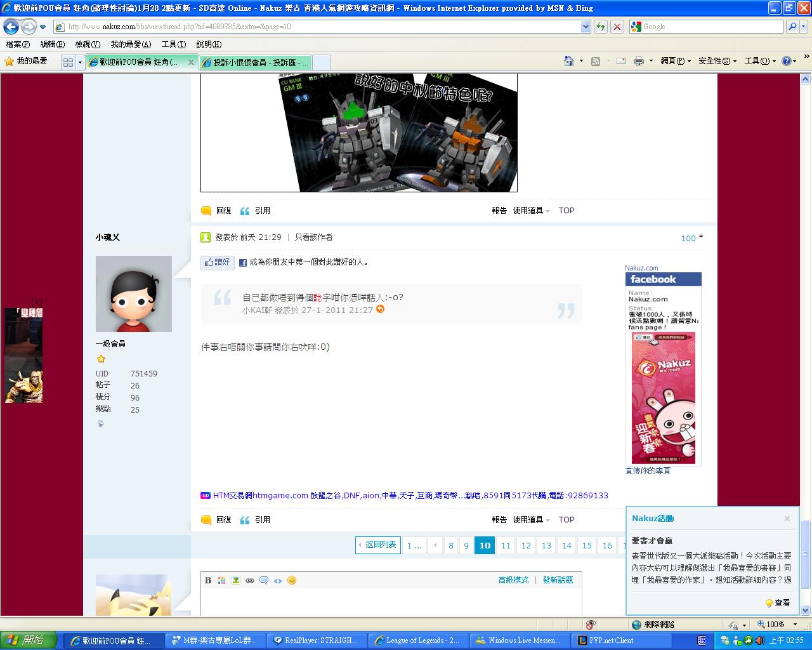Click the 小魂乂 avatar picture
This screenshot has width=812, height=650.
[x=134, y=294]
